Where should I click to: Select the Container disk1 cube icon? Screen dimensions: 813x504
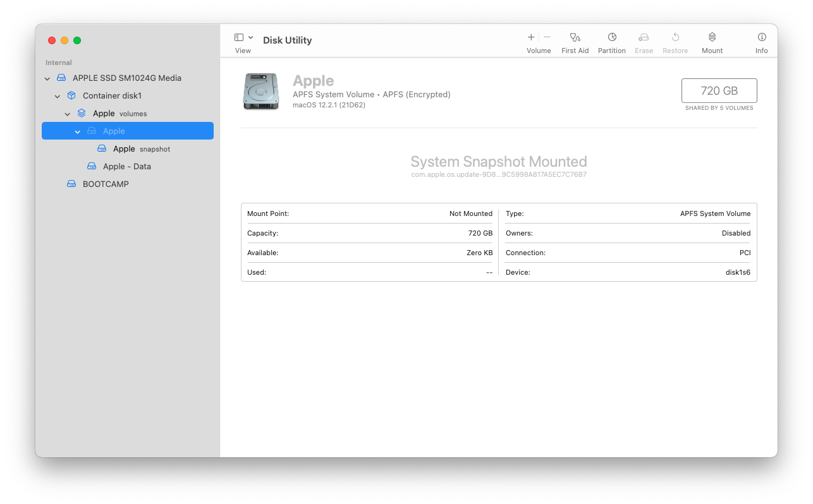click(x=71, y=95)
